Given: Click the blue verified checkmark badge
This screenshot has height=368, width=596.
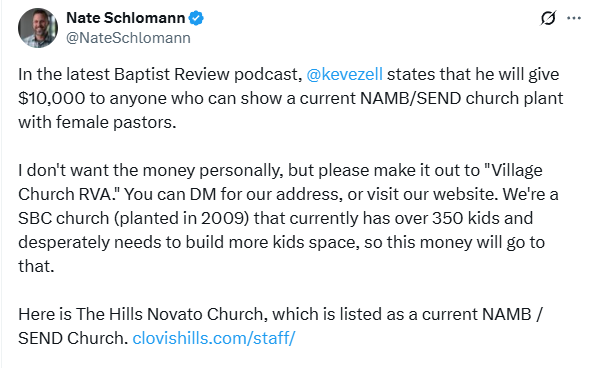Looking at the screenshot, I should 196,18.
